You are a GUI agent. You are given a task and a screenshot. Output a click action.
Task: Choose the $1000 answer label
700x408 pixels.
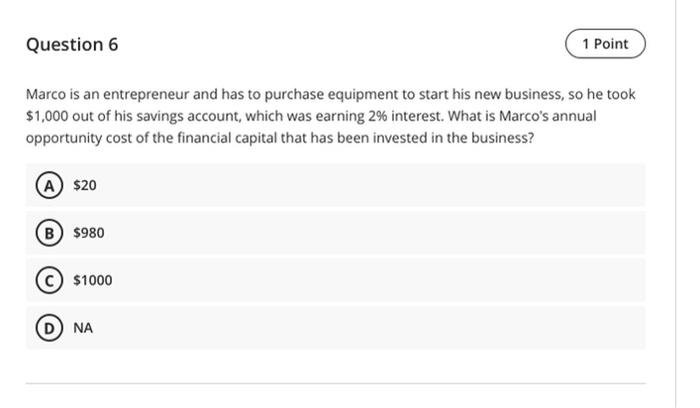pos(93,280)
